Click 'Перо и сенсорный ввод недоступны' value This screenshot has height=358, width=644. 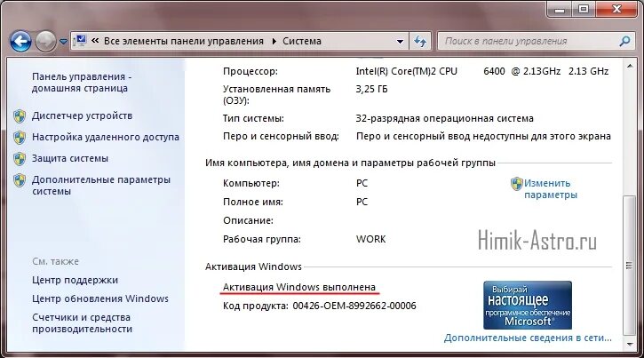[483, 136]
